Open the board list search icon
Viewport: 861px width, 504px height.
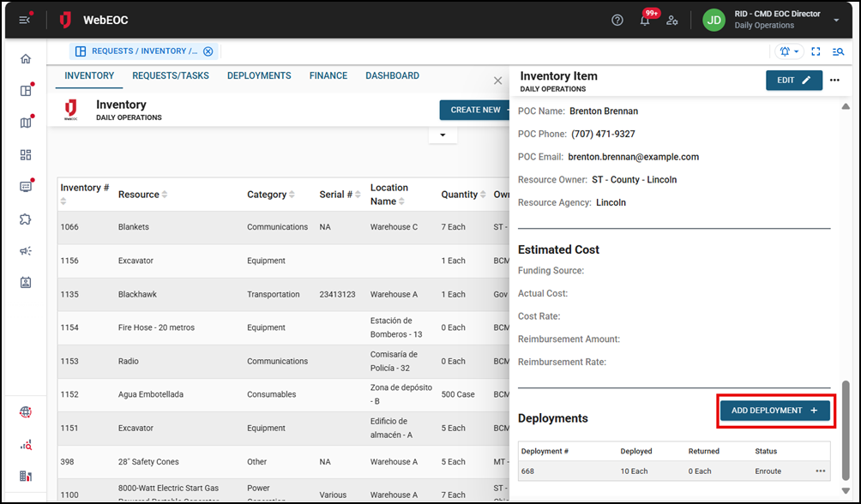pos(839,51)
